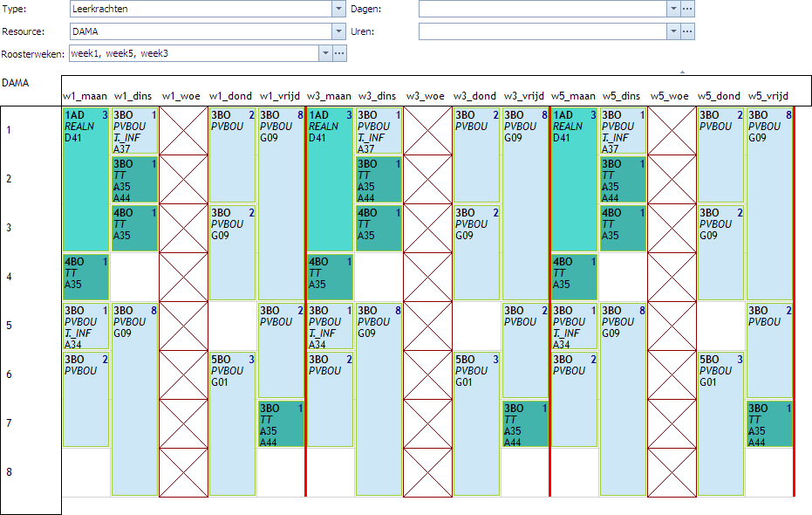This screenshot has height=515, width=812.
Task: Select the 3BO PVBOU G09 lesson on w1_dins
Action: pos(134,400)
